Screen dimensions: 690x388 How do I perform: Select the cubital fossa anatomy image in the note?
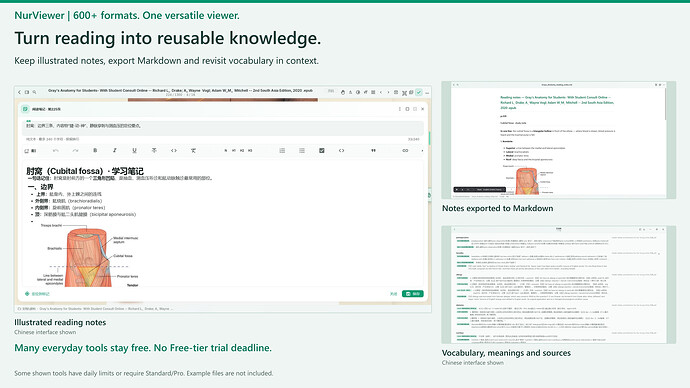coord(88,256)
